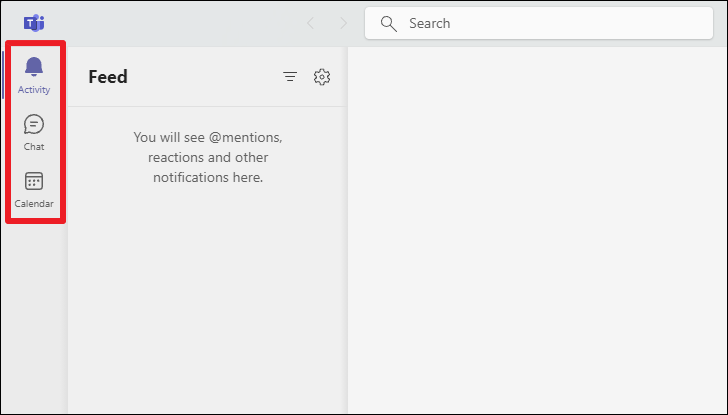This screenshot has width=728, height=415.
Task: Click empty rail area below Calendar
Action: coord(34,316)
